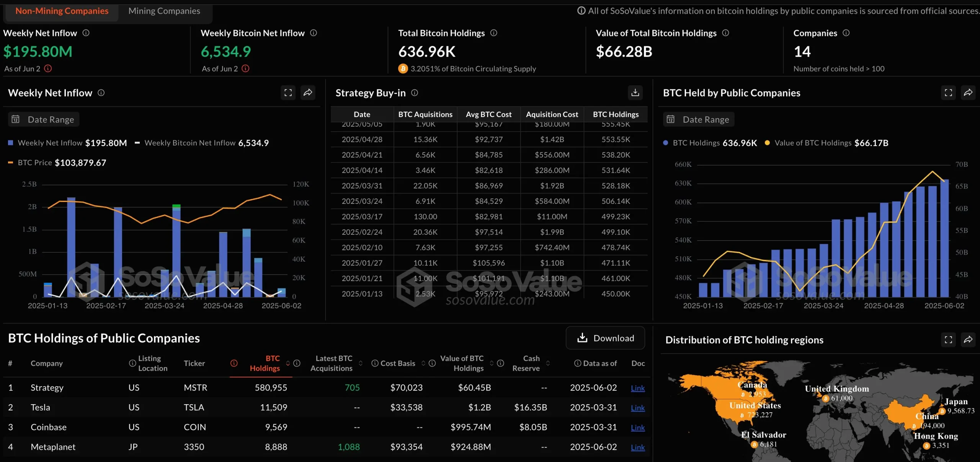The image size is (980, 462).
Task: Sort companies by Cost Basis
Action: coord(423,363)
